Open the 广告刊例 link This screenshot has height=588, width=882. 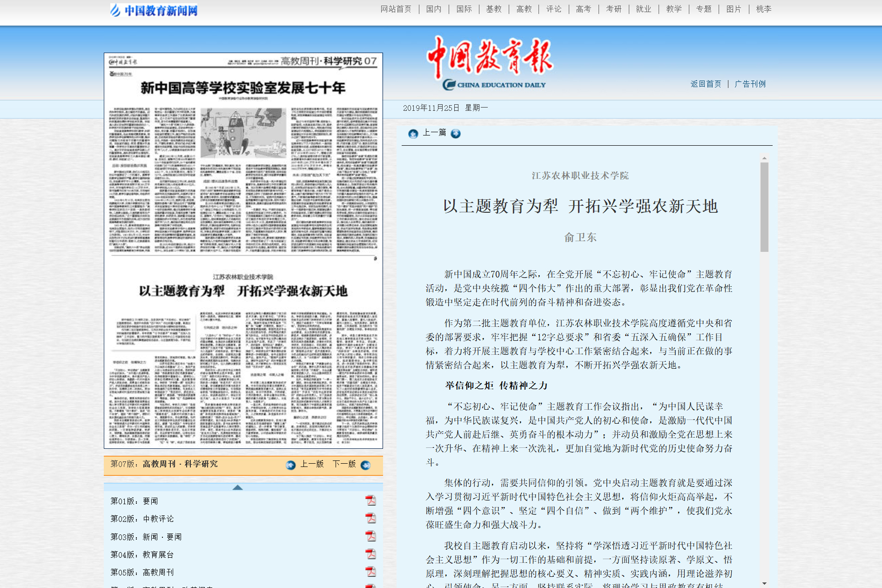click(x=750, y=84)
